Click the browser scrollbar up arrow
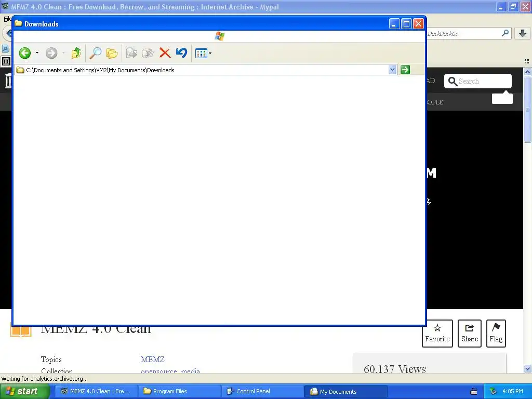 [527, 72]
